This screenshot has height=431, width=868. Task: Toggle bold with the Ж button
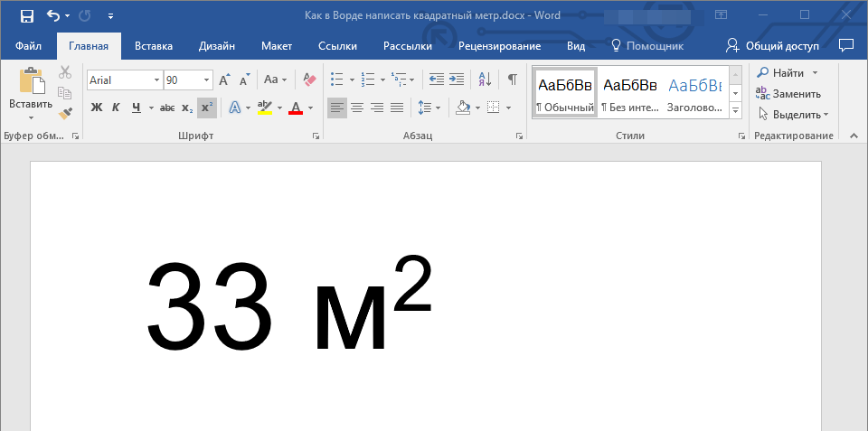tap(97, 108)
